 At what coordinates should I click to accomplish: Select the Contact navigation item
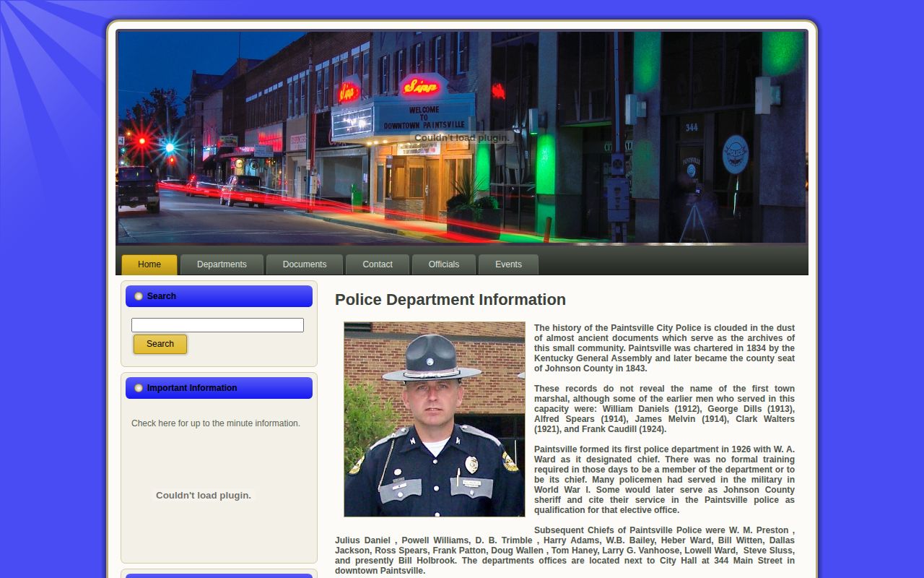click(x=378, y=264)
